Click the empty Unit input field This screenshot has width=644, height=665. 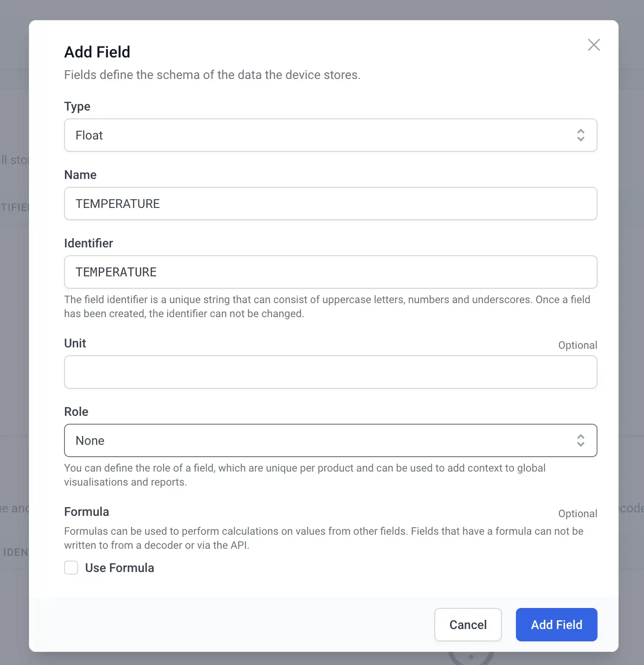click(x=330, y=372)
